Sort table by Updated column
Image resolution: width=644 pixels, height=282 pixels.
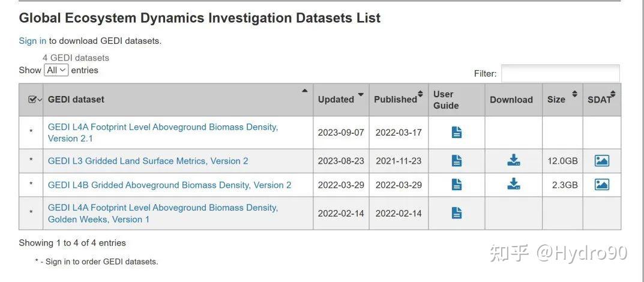[340, 100]
